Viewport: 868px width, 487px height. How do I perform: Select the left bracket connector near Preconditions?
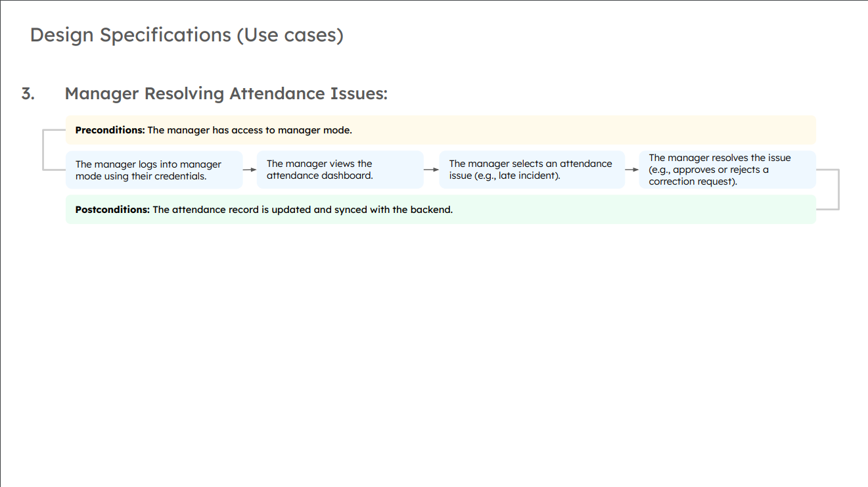pos(44,150)
